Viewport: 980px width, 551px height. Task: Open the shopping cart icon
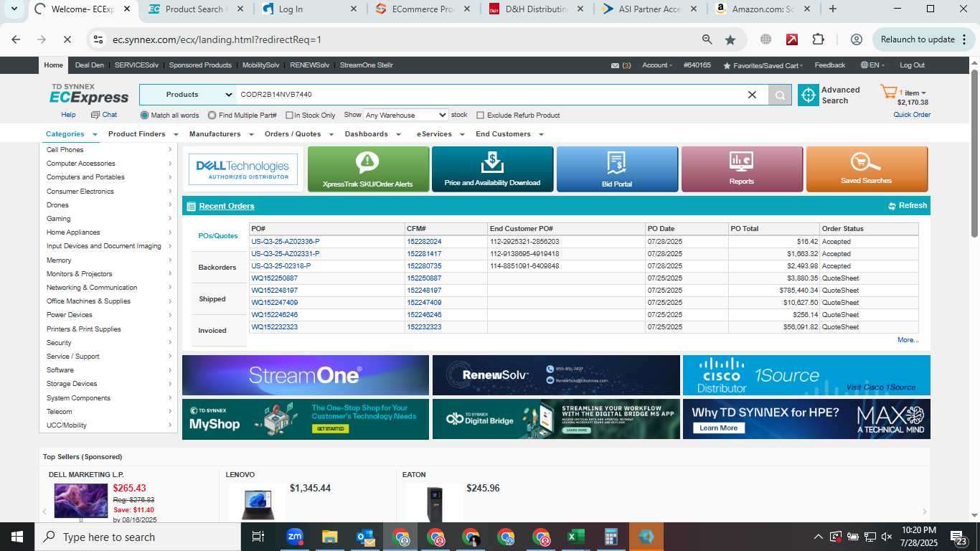coord(888,92)
